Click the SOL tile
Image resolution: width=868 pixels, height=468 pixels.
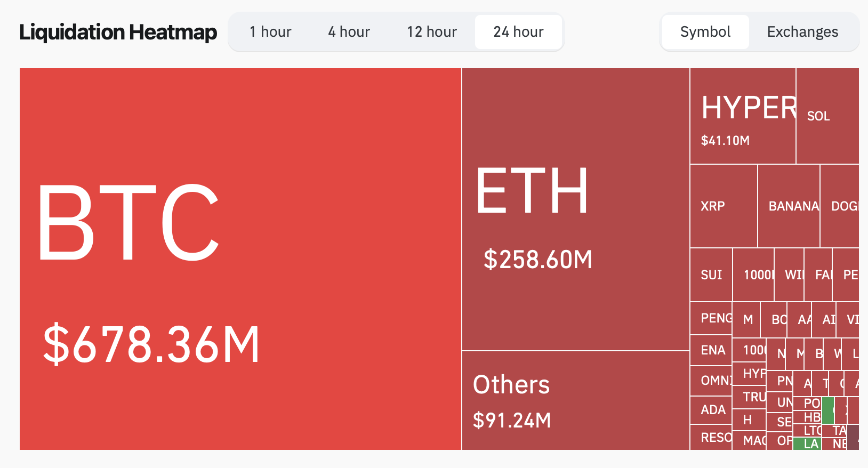click(x=827, y=116)
